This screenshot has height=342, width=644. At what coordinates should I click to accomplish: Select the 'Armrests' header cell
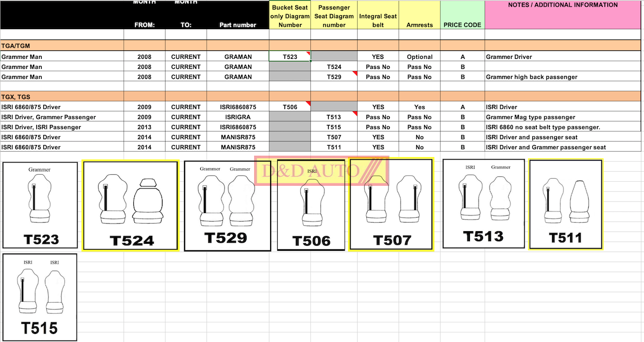click(x=420, y=15)
